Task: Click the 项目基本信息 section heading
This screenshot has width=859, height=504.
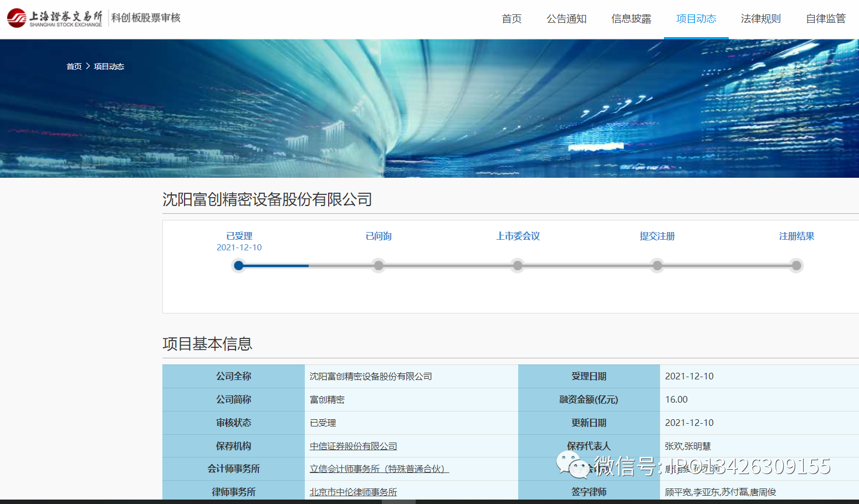Action: tap(207, 344)
